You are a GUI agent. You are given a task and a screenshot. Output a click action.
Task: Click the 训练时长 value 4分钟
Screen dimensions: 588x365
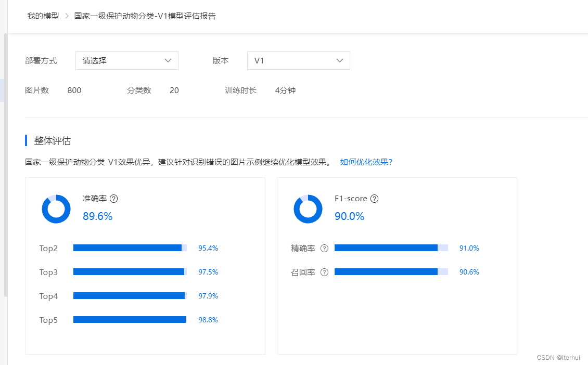coord(285,90)
